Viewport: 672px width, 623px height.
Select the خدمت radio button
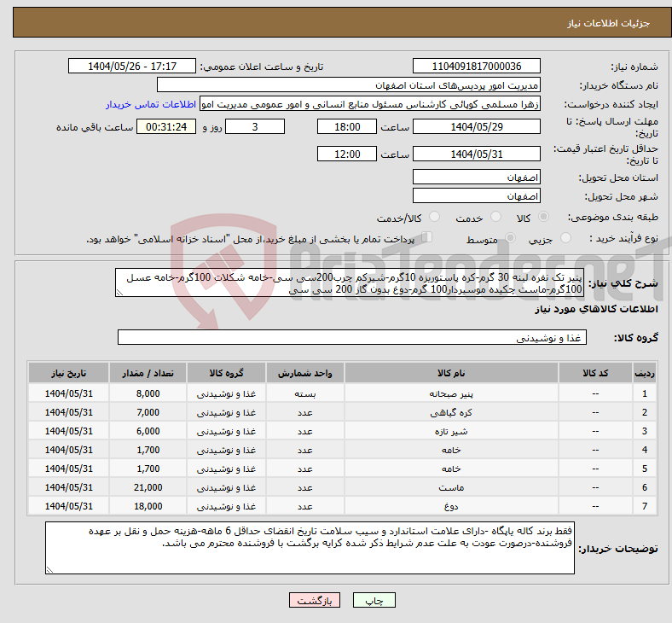[495, 217]
